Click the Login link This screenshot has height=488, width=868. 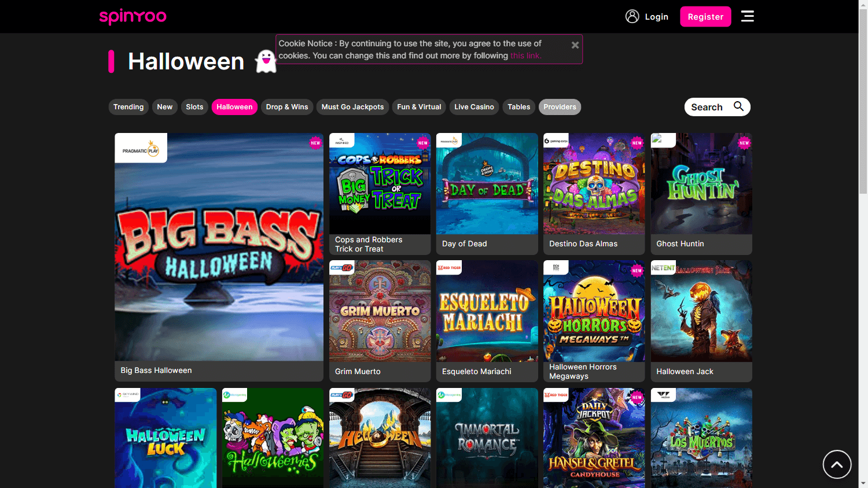(656, 17)
